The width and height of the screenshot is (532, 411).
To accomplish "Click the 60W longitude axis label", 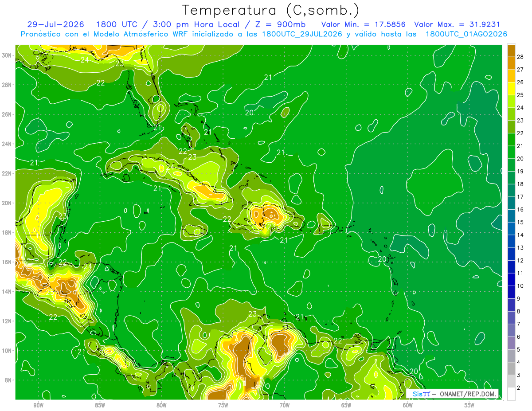I will pyautogui.click(x=408, y=405).
